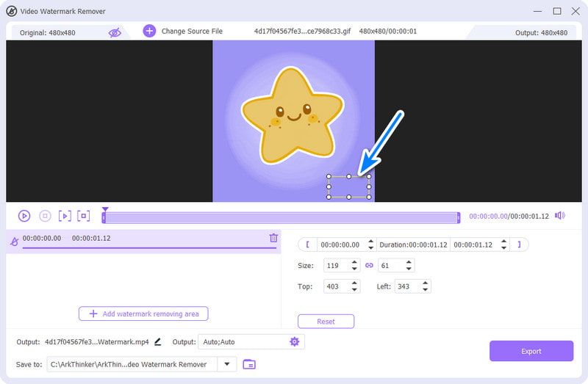Screen dimensions: 588x384
Task: Increase Top value with up arrow
Action: pyautogui.click(x=354, y=283)
